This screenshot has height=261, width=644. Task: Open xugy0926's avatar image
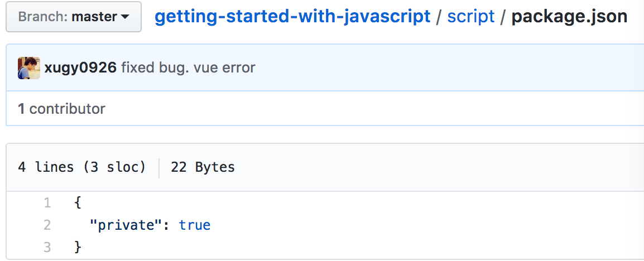(x=28, y=68)
